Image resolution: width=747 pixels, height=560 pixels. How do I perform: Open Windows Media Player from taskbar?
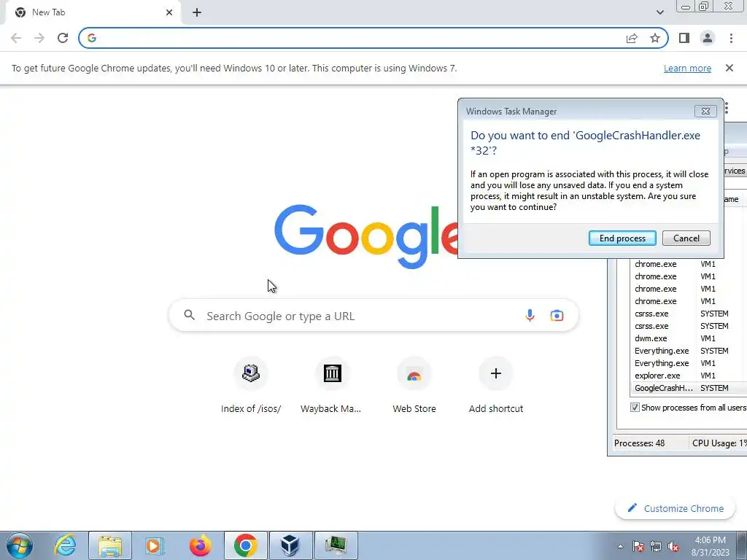point(155,545)
